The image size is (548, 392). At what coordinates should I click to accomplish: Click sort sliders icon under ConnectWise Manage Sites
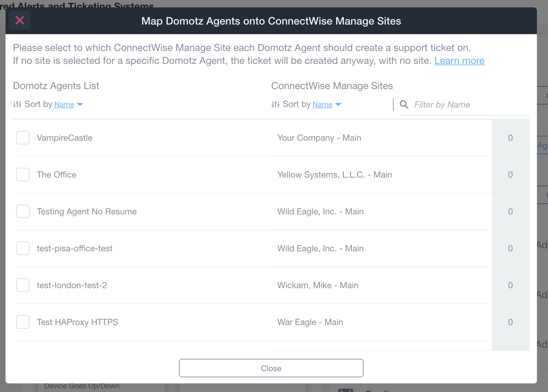point(276,104)
